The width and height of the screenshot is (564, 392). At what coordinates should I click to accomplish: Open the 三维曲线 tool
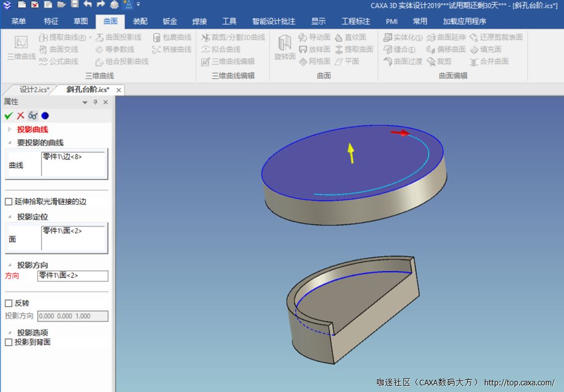tap(21, 48)
